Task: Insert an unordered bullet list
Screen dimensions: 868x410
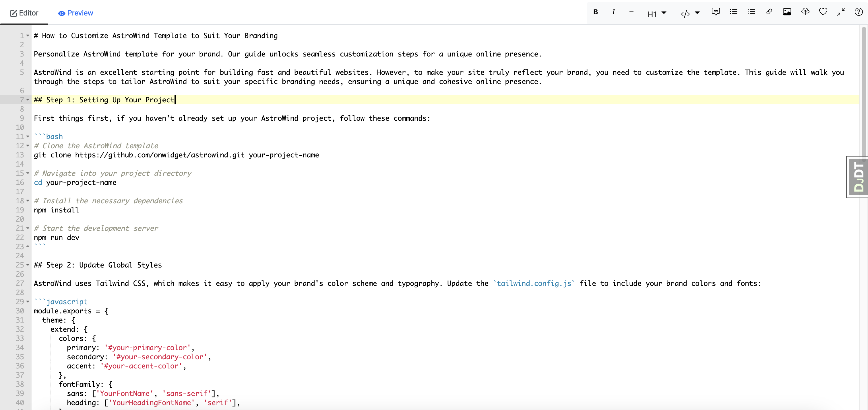Action: (734, 12)
